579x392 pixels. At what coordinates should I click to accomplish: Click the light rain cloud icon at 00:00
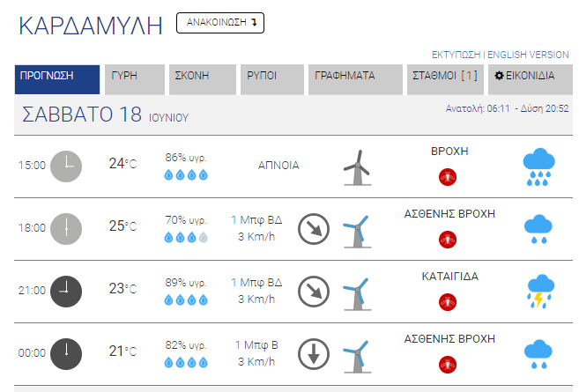(538, 354)
